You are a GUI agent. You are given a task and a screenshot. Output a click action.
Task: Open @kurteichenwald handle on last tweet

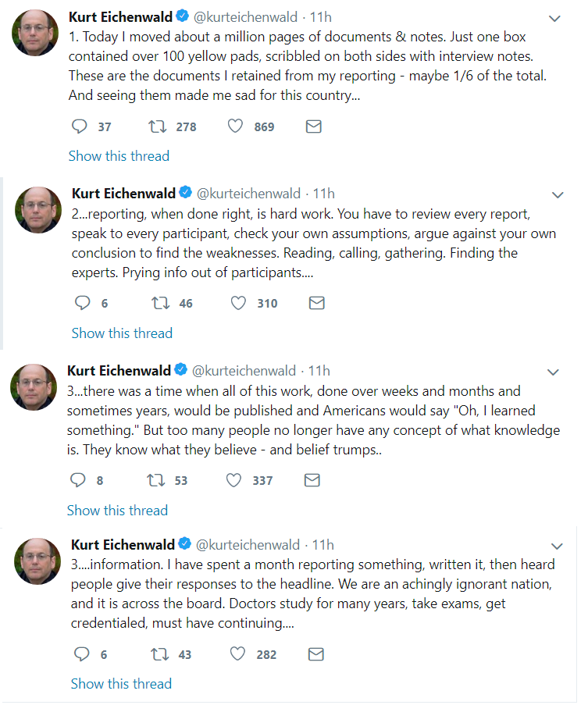[x=248, y=545]
